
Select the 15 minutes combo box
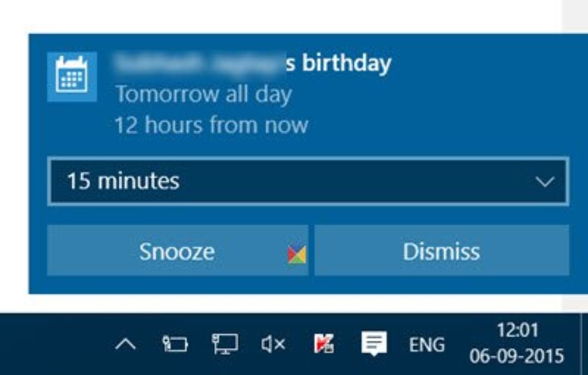click(x=308, y=181)
